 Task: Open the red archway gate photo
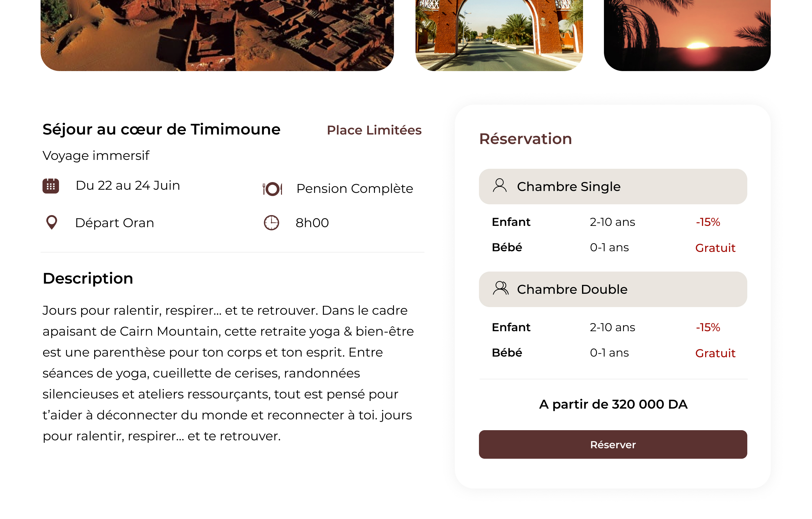click(499, 34)
